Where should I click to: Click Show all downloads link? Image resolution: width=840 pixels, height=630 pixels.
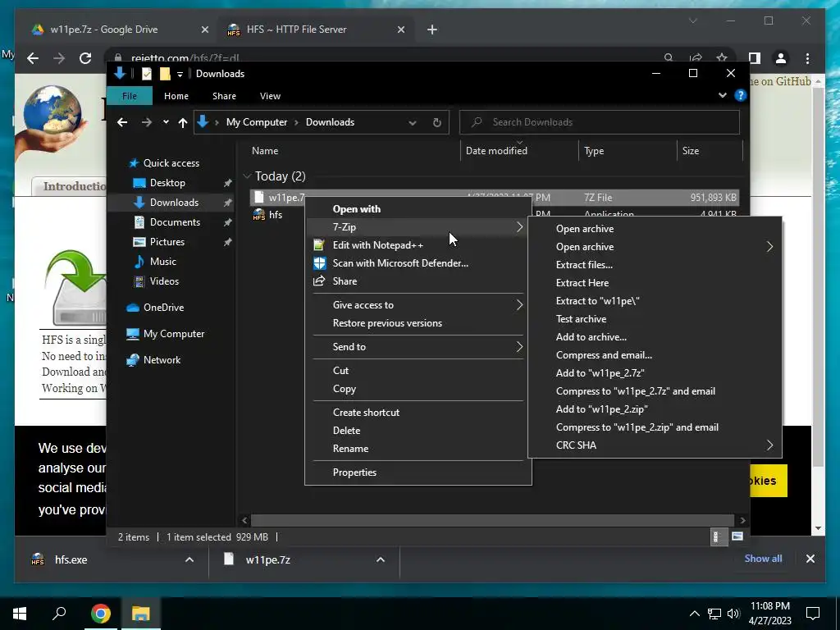coord(763,558)
